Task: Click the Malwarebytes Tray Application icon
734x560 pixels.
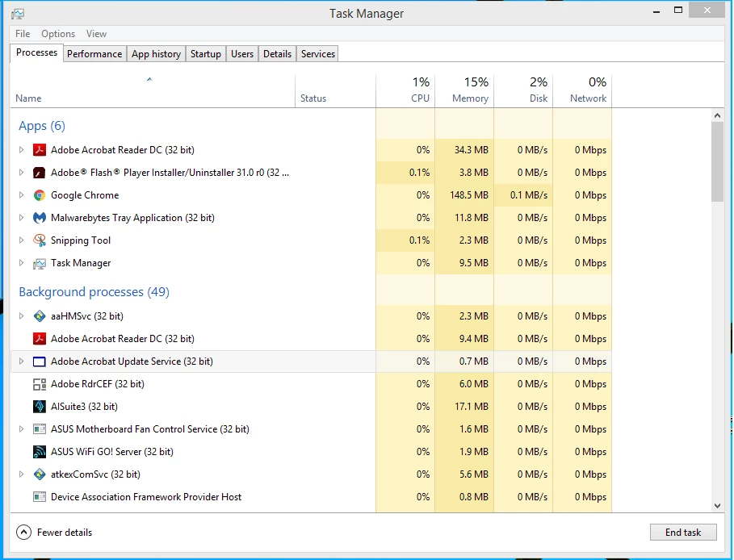Action: (x=40, y=218)
